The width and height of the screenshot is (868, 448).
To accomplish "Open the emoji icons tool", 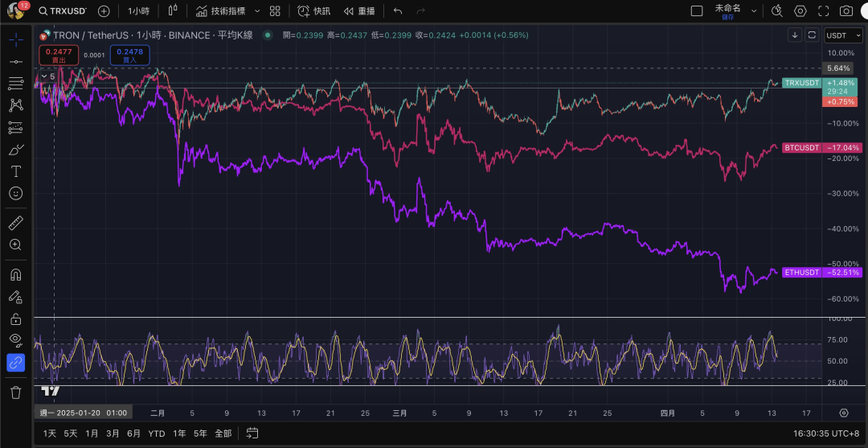I will (16, 193).
